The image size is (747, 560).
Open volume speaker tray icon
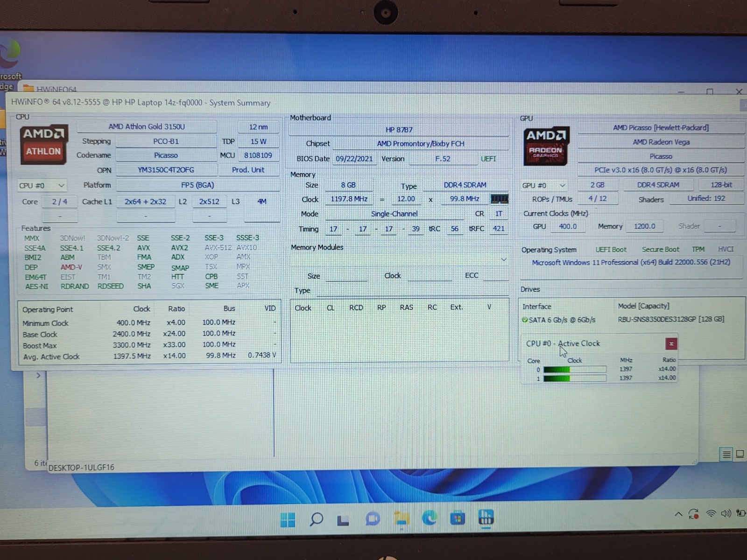pyautogui.click(x=726, y=513)
